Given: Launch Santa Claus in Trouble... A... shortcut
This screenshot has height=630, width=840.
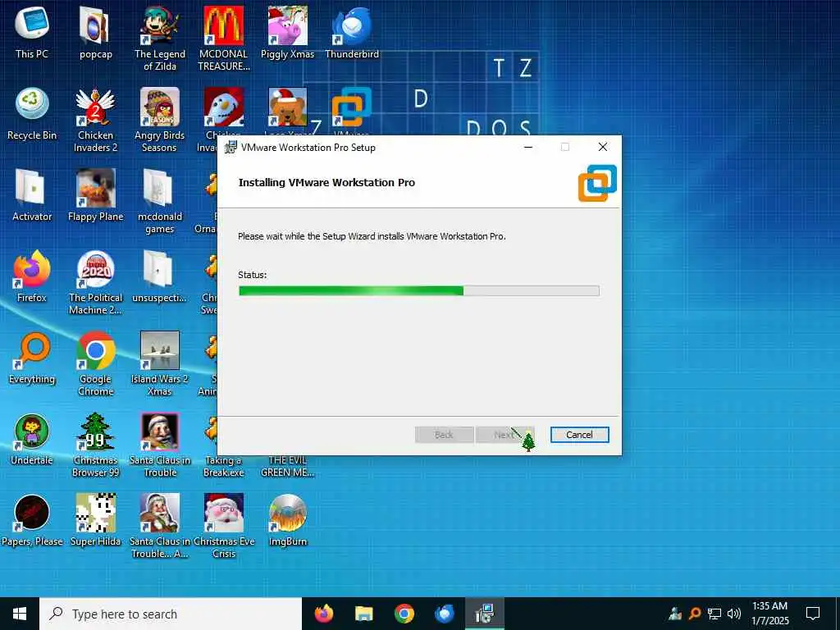Looking at the screenshot, I should coord(160,527).
